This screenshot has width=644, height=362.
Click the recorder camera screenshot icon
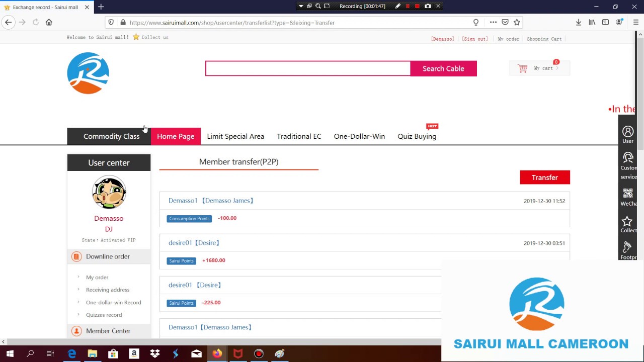[428, 6]
